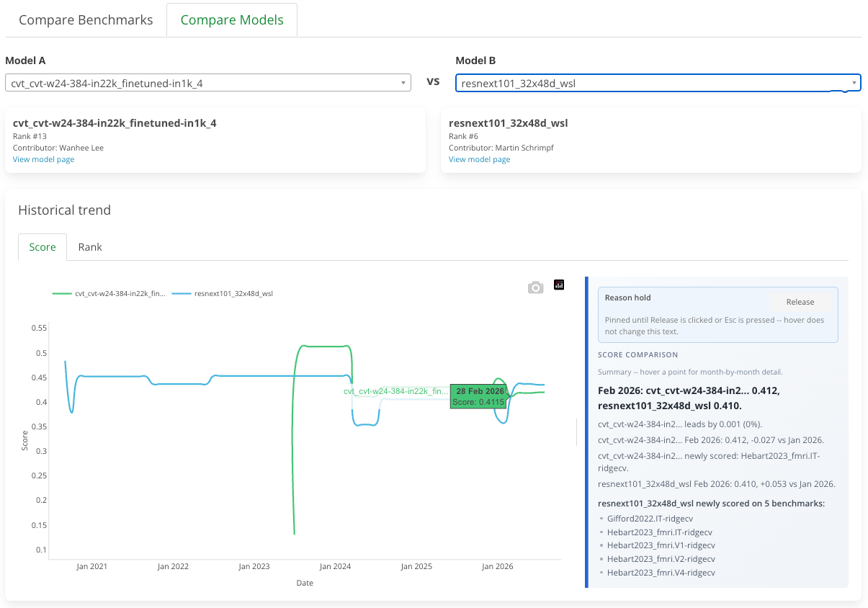View model page for resnext101_32x48d_wsl
This screenshot has height=608, width=868.
point(479,159)
